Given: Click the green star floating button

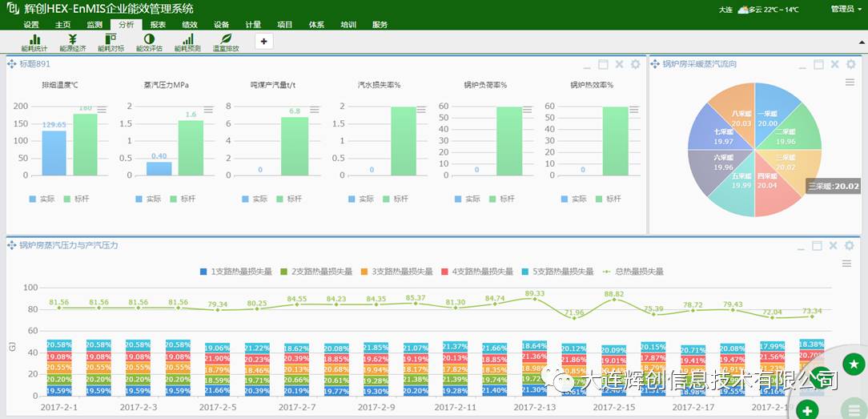Looking at the screenshot, I should pos(852,365).
